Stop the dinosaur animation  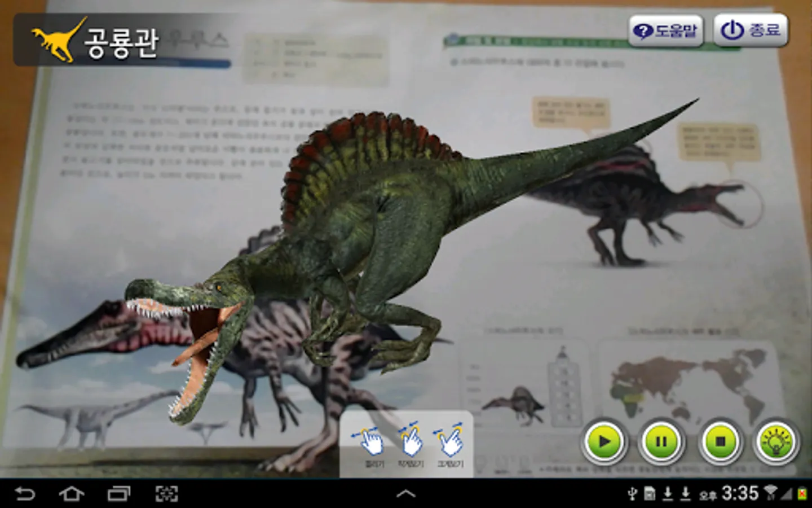pyautogui.click(x=720, y=441)
